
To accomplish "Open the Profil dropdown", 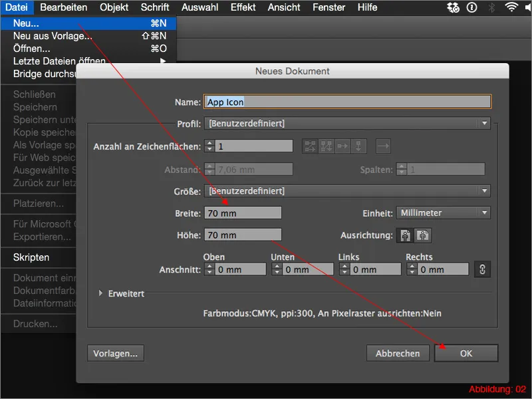I will pos(347,124).
